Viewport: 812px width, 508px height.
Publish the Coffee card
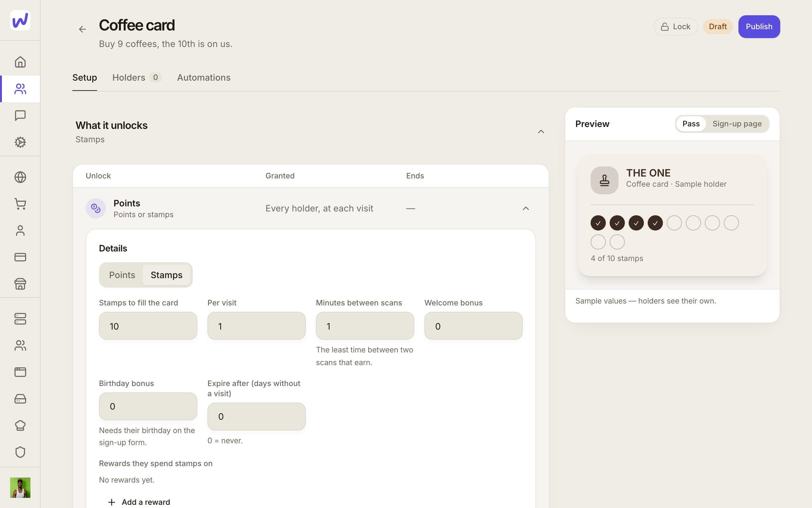pyautogui.click(x=759, y=27)
